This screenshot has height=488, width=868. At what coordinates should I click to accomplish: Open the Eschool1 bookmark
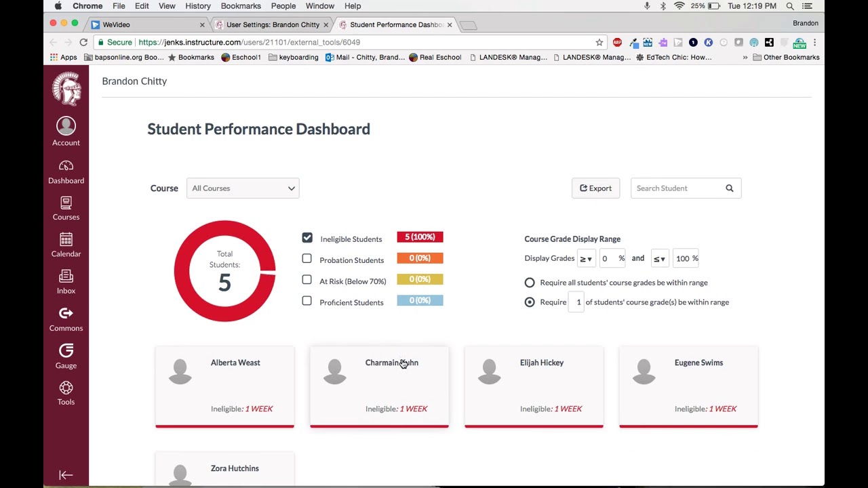pos(241,58)
